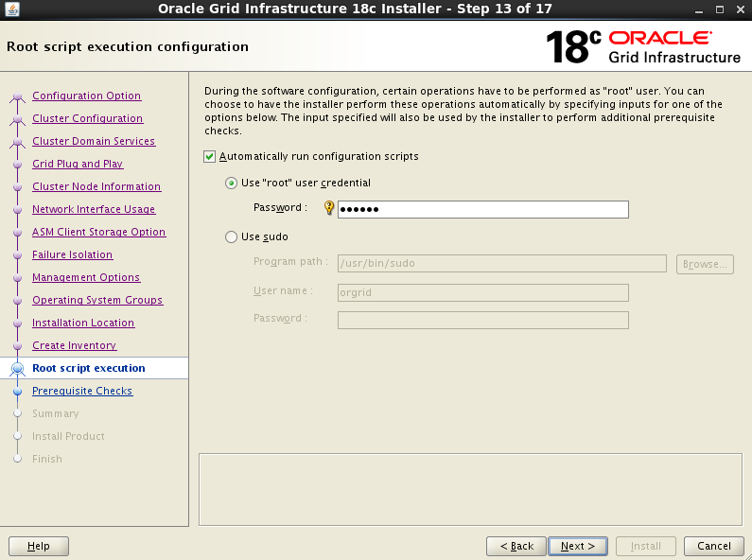The height and width of the screenshot is (560, 752).
Task: Click the Help button
Action: (39, 546)
